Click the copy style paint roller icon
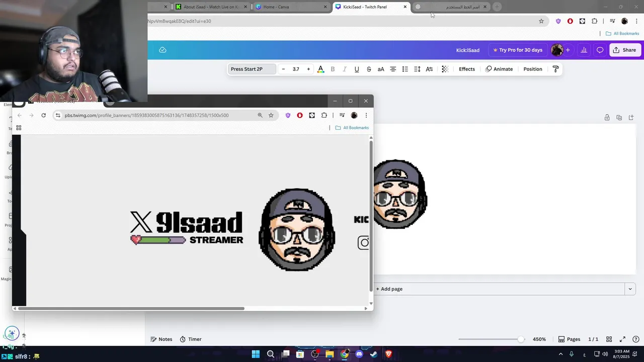Screen dimensions: 644x362 [x=555, y=69]
